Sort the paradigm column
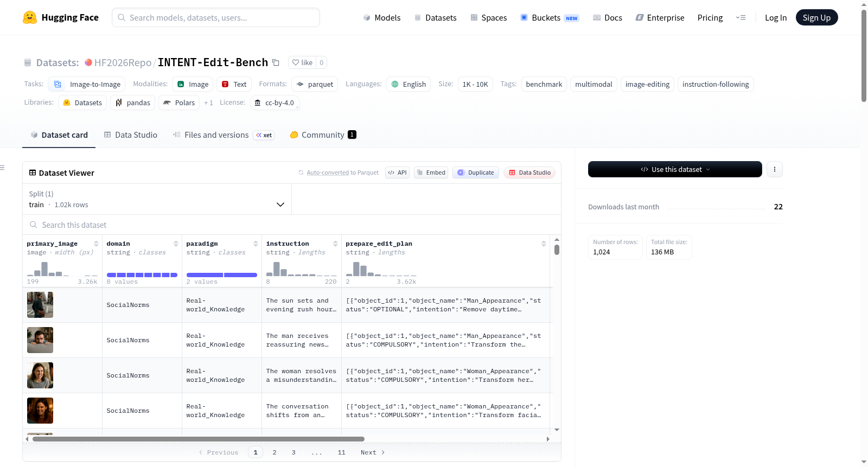Screen dimensions: 868x467 coord(256,244)
